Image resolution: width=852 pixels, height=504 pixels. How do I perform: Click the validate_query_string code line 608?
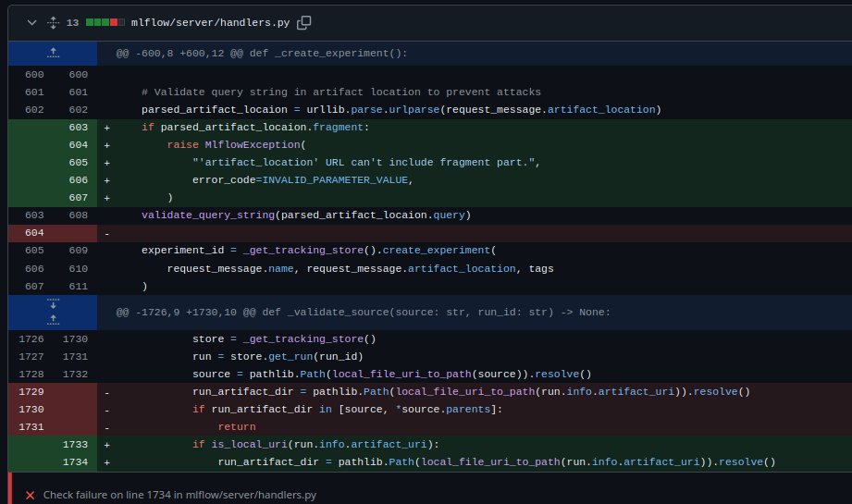[x=305, y=215]
